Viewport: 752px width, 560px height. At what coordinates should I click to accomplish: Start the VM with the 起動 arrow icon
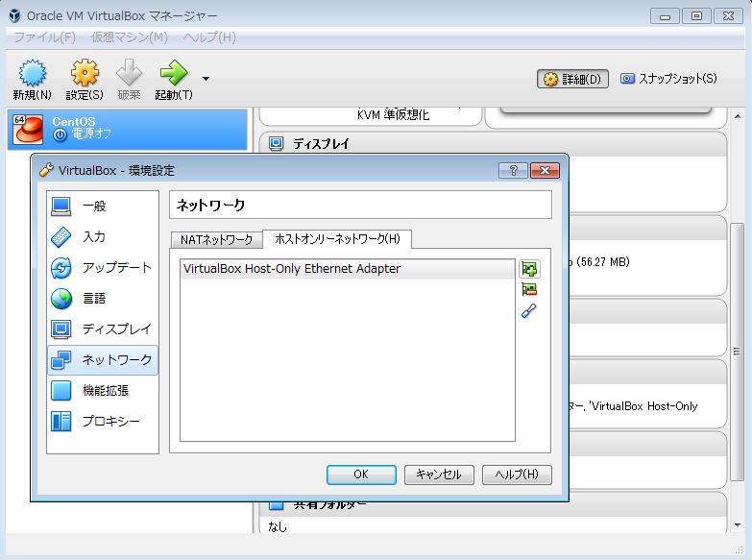pos(174,73)
